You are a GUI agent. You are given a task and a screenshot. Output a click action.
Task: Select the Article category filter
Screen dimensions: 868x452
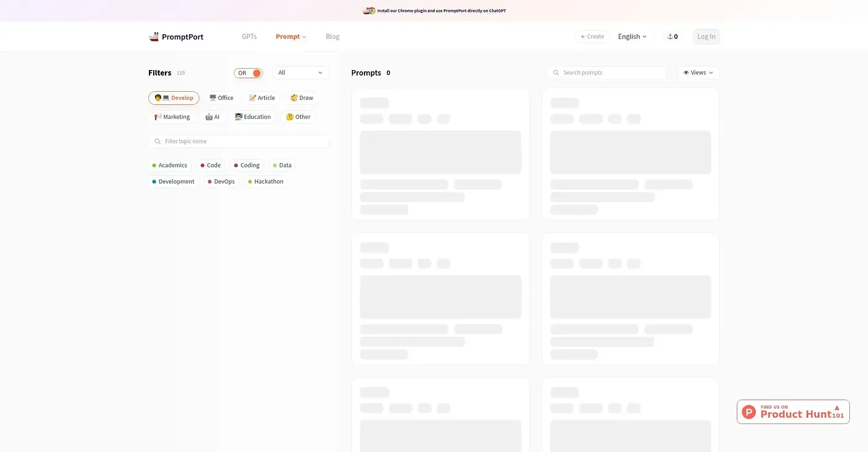(262, 98)
